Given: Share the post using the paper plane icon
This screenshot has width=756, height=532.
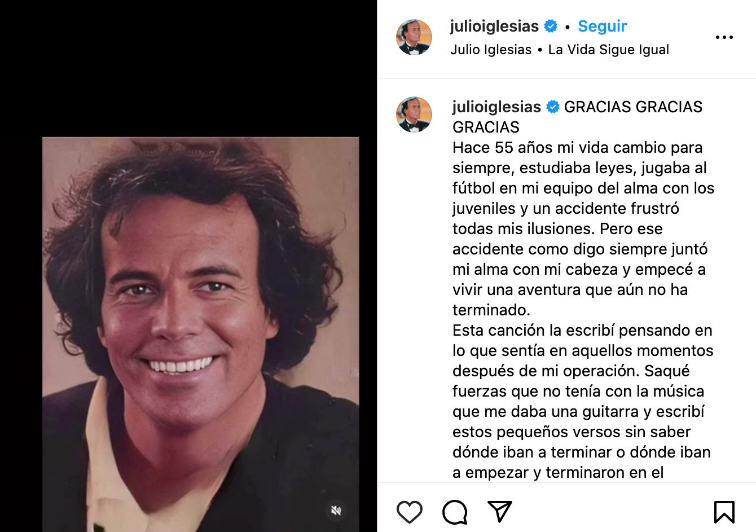Looking at the screenshot, I should point(499,511).
